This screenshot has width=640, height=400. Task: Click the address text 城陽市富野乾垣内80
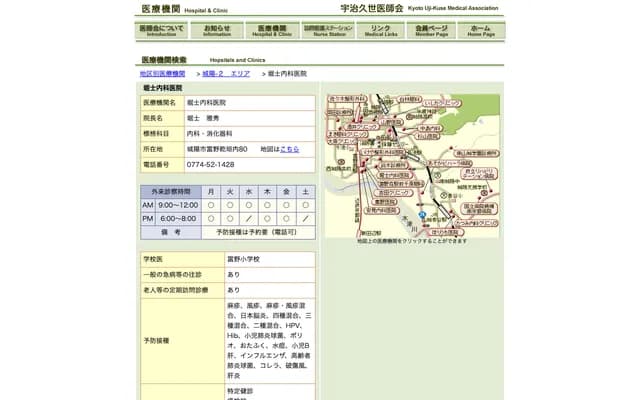[217, 149]
